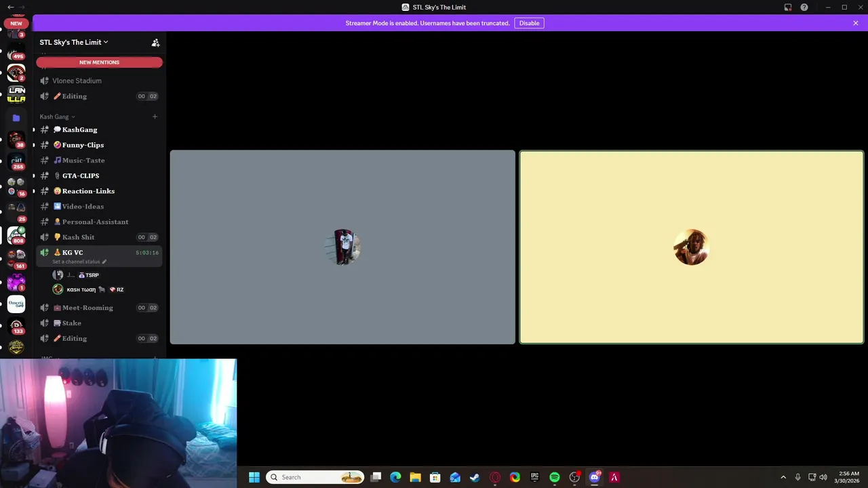Open the Funny-Clips text channel
Screen dimensions: 868x488
pyautogui.click(x=99, y=145)
